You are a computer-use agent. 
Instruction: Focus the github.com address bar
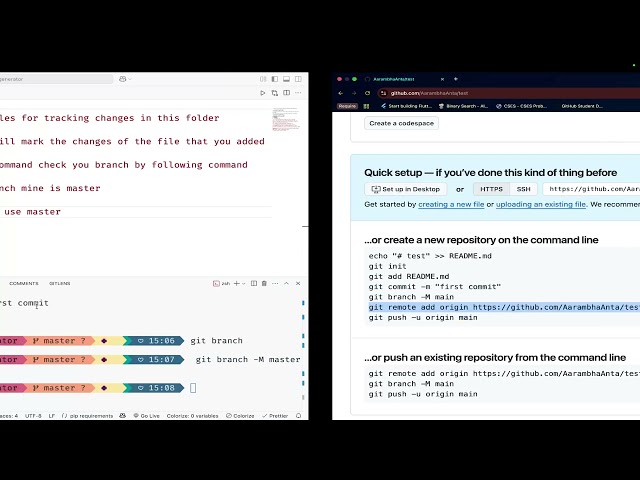[510, 93]
